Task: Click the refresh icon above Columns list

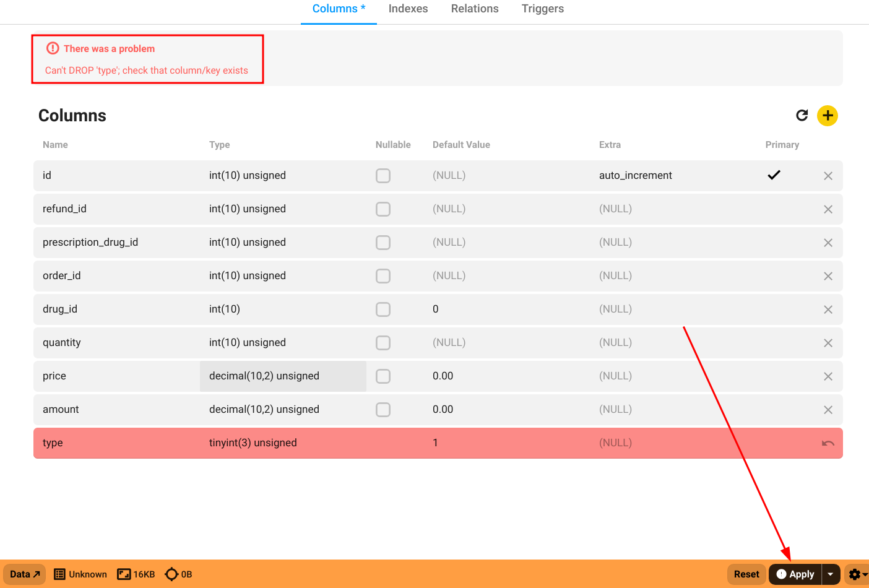Action: (x=802, y=115)
